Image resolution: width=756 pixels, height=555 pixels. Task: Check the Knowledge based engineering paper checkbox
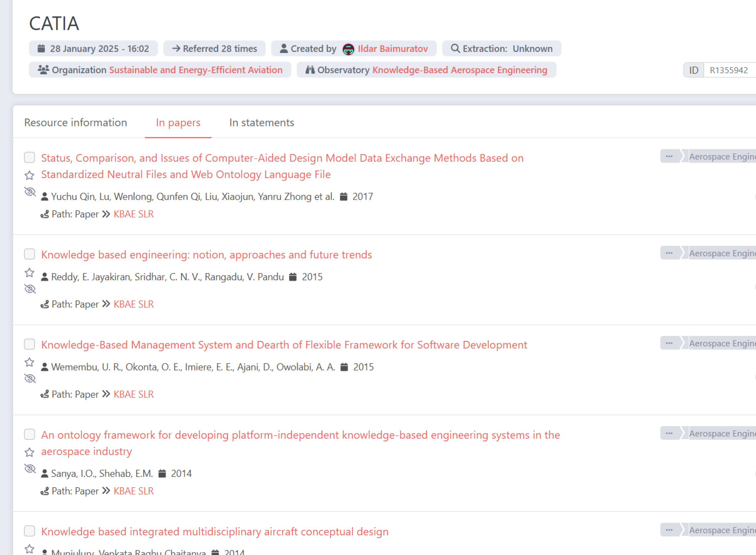[x=30, y=254]
